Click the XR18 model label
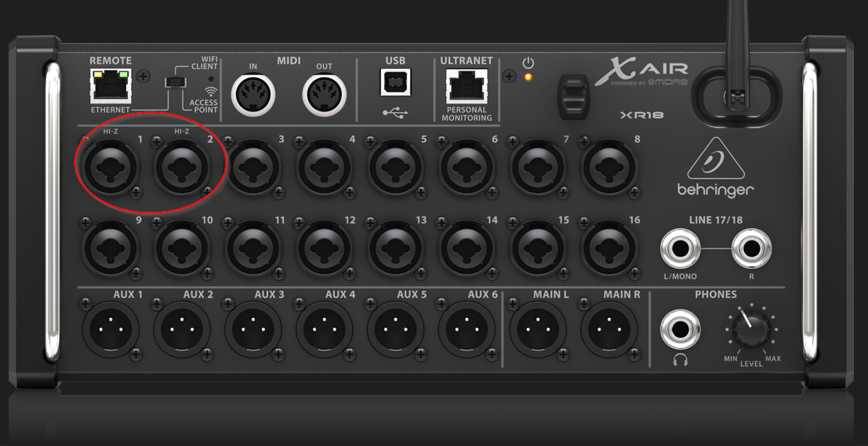 pos(641,115)
